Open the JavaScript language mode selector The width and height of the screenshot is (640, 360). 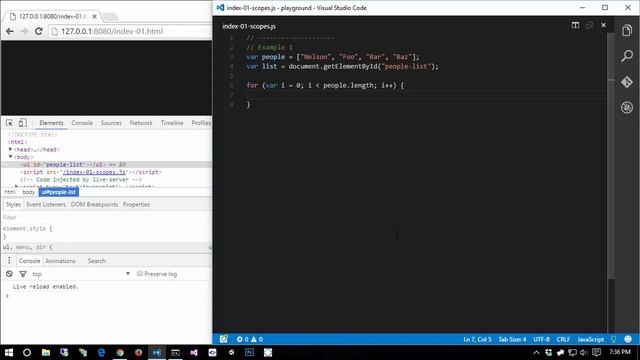590,339
